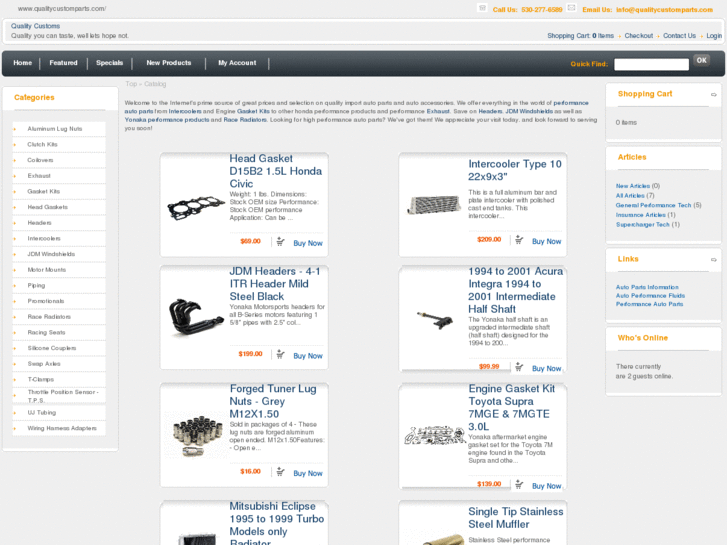Open New Articles link
This screenshot has height=545, width=727.
(633, 186)
